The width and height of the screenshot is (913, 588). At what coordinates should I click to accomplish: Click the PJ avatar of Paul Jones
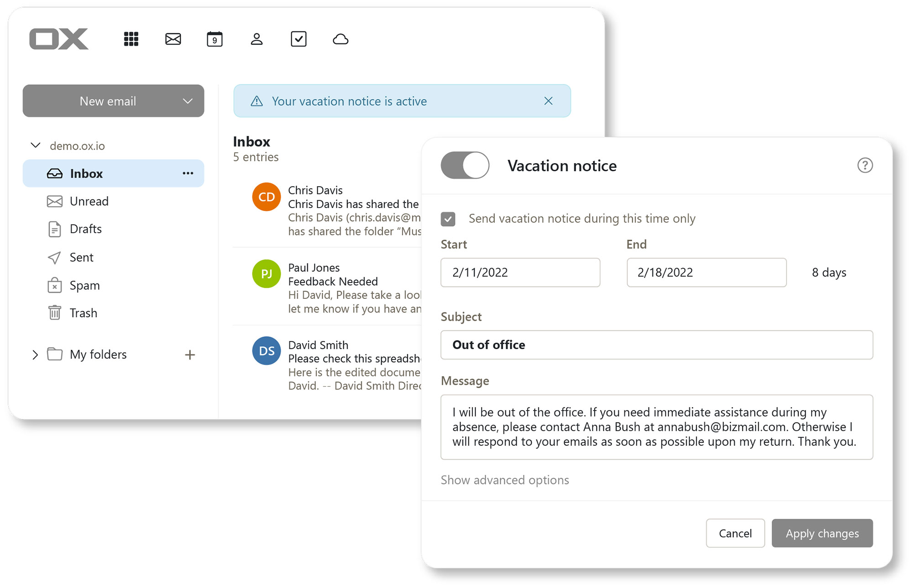click(x=267, y=274)
